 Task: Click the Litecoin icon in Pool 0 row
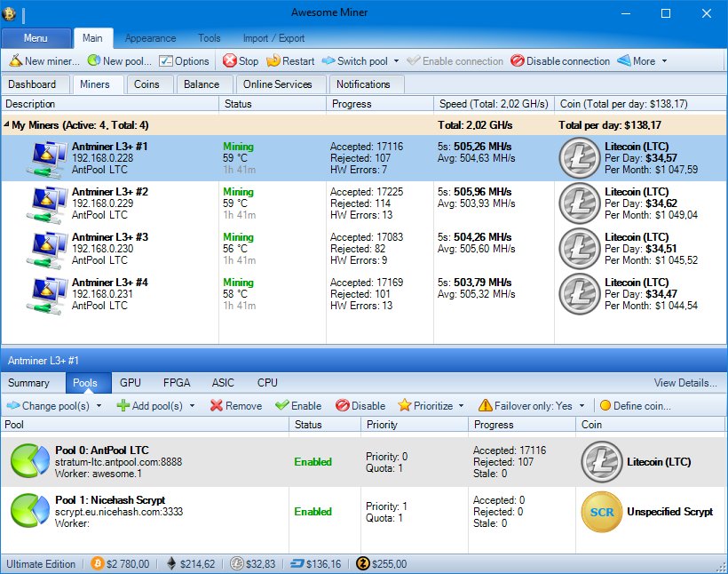pos(602,461)
